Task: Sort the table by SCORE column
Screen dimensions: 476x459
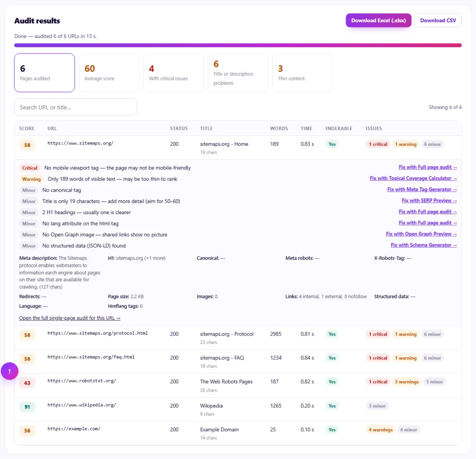Action: coord(27,128)
